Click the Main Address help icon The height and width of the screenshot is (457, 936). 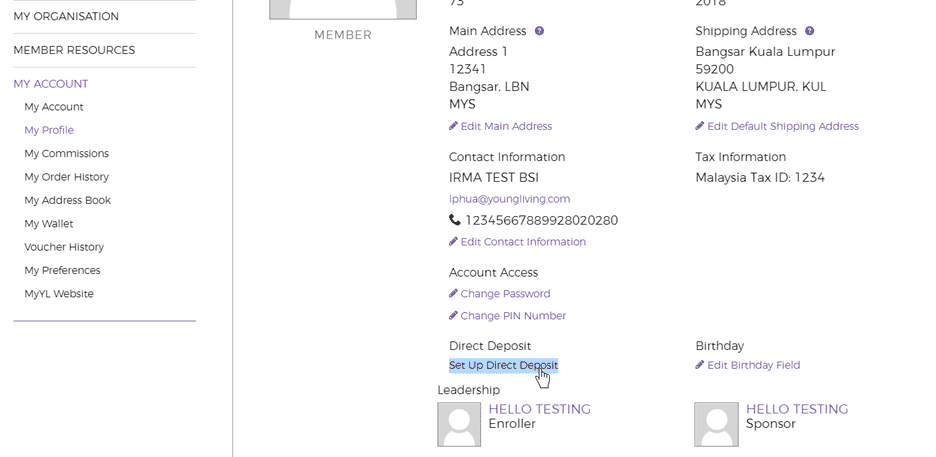point(539,31)
